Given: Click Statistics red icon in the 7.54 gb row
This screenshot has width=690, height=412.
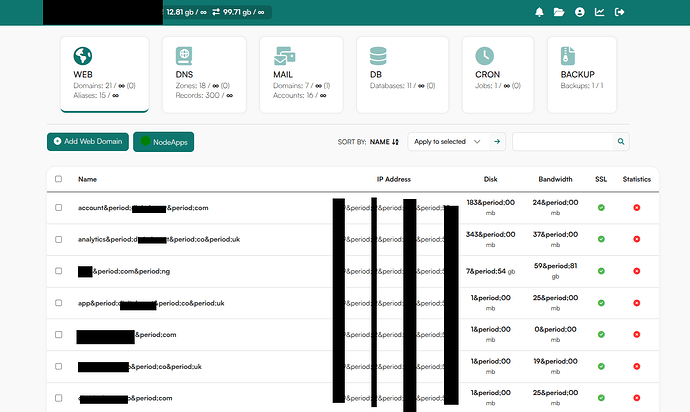Looking at the screenshot, I should 636,271.
